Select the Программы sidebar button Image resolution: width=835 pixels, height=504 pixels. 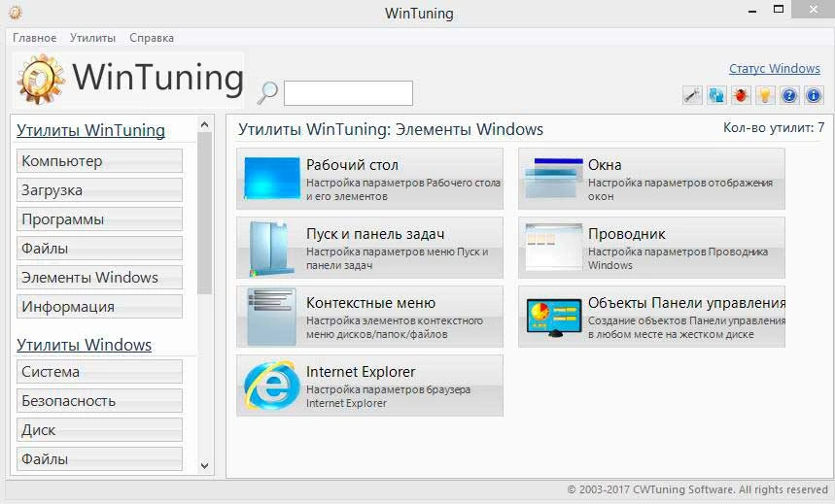tap(99, 219)
